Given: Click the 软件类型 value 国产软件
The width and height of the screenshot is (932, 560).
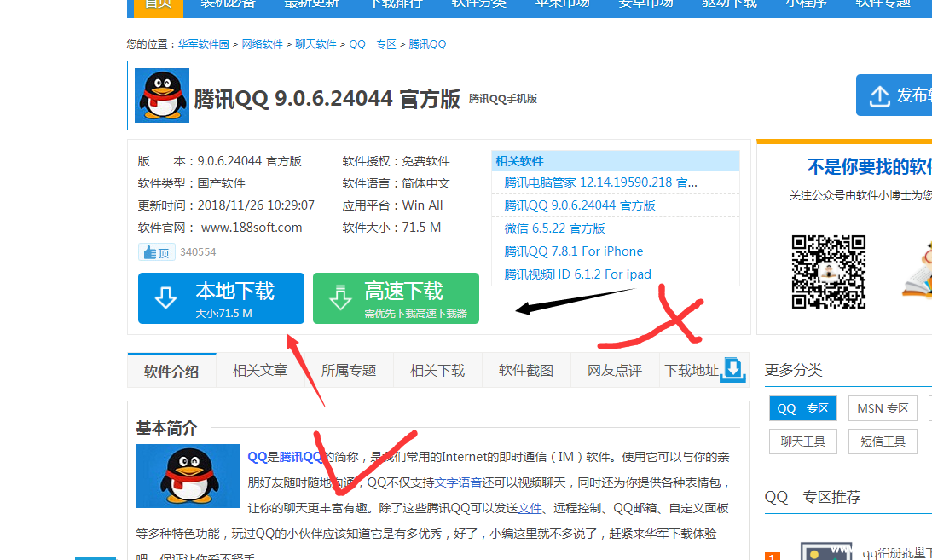Looking at the screenshot, I should (221, 183).
